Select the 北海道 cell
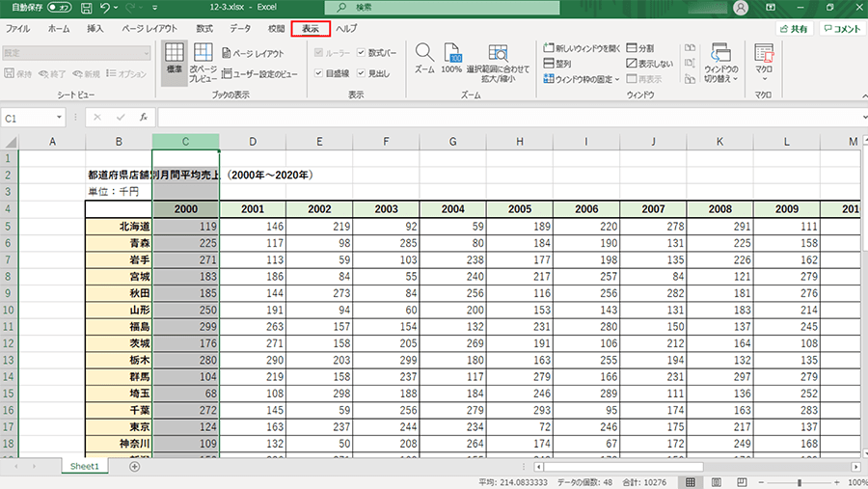Image resolution: width=868 pixels, height=489 pixels. [x=119, y=227]
